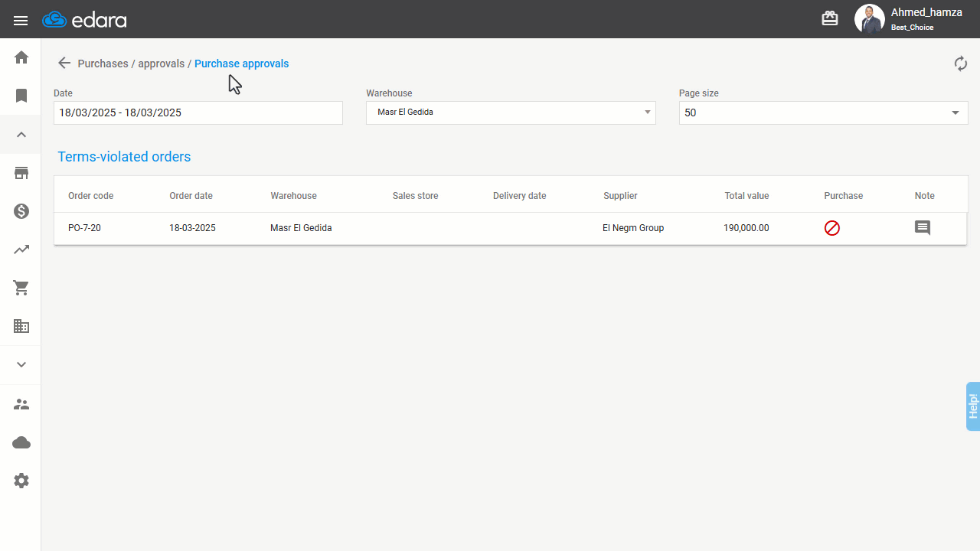This screenshot has width=980, height=551.
Task: Click the Order date column header
Action: click(191, 196)
